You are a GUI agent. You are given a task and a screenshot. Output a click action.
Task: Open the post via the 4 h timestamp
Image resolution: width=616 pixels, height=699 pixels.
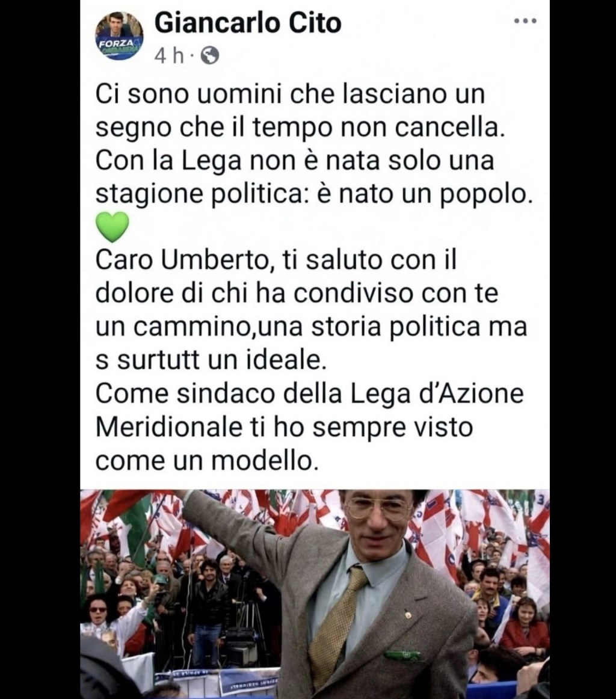(x=169, y=56)
